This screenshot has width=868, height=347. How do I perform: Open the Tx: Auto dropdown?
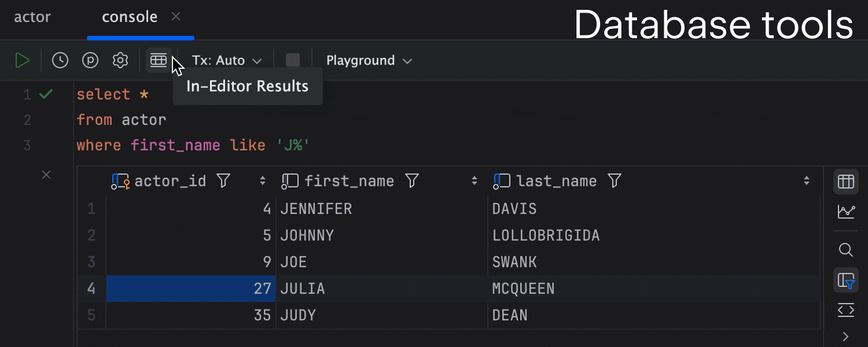227,60
